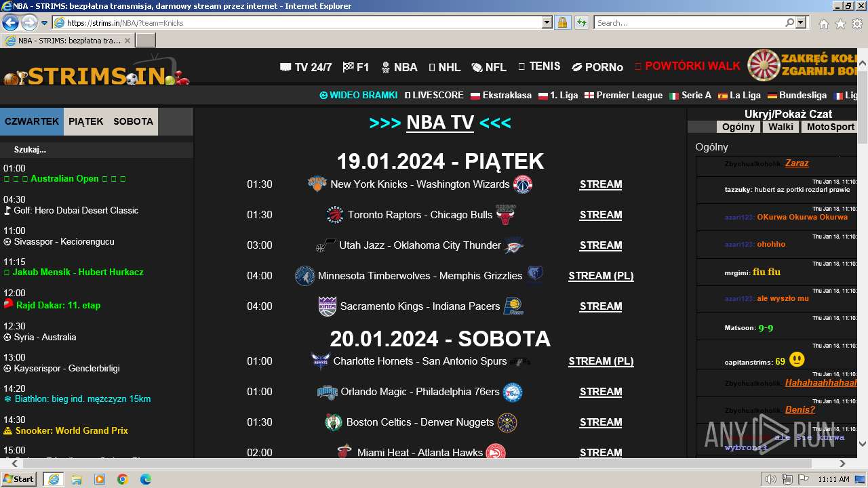Click the New York Knicks team logo
The image size is (868, 488).
click(317, 184)
